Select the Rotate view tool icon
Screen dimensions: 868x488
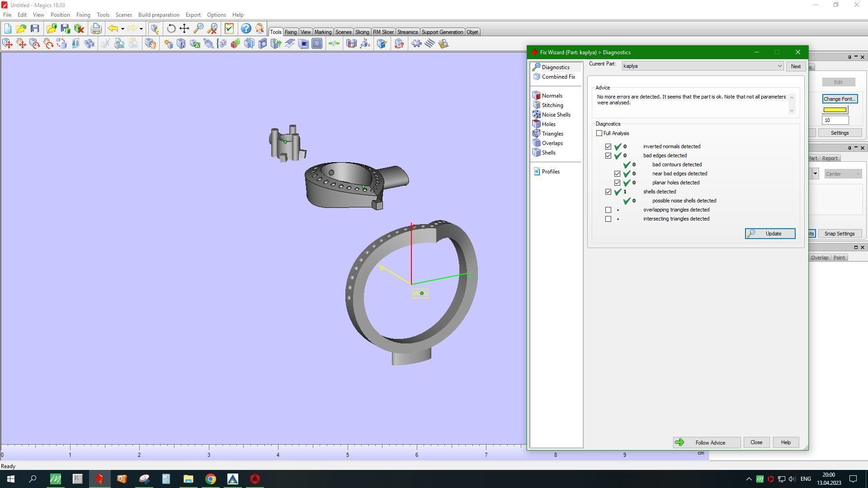tap(171, 29)
